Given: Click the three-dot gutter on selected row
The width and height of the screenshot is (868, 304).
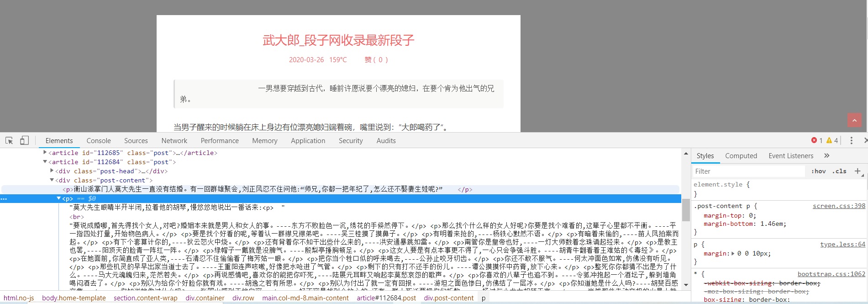Looking at the screenshot, I should pyautogui.click(x=4, y=199).
